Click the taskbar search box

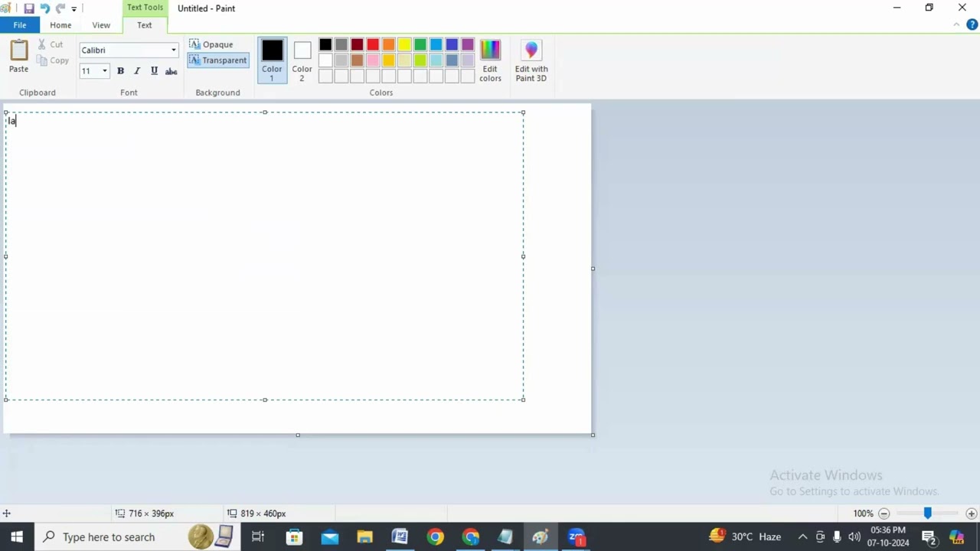[x=138, y=537]
